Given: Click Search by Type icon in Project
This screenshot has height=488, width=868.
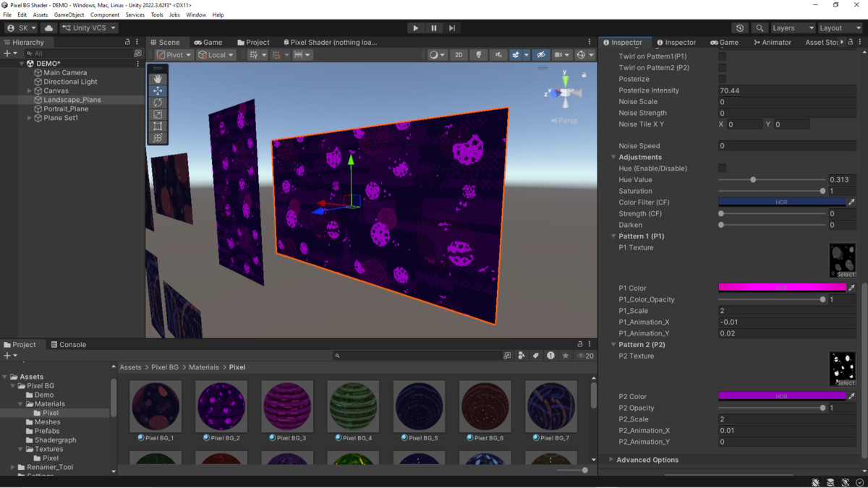Looking at the screenshot, I should pyautogui.click(x=522, y=356).
